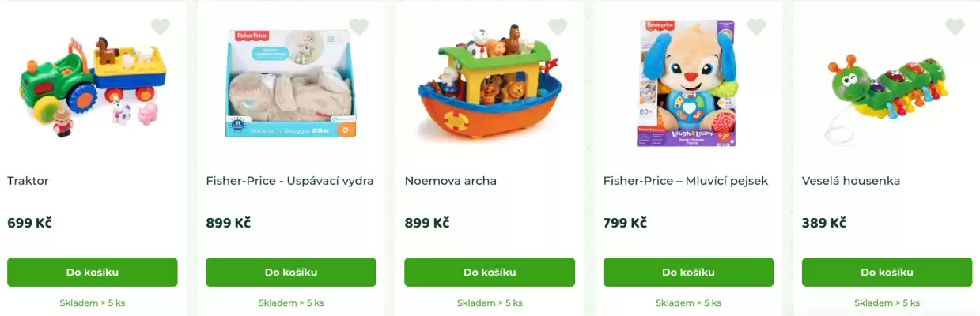Select the Veselá housenka product name
Viewport: 980px width, 316px height.
851,181
